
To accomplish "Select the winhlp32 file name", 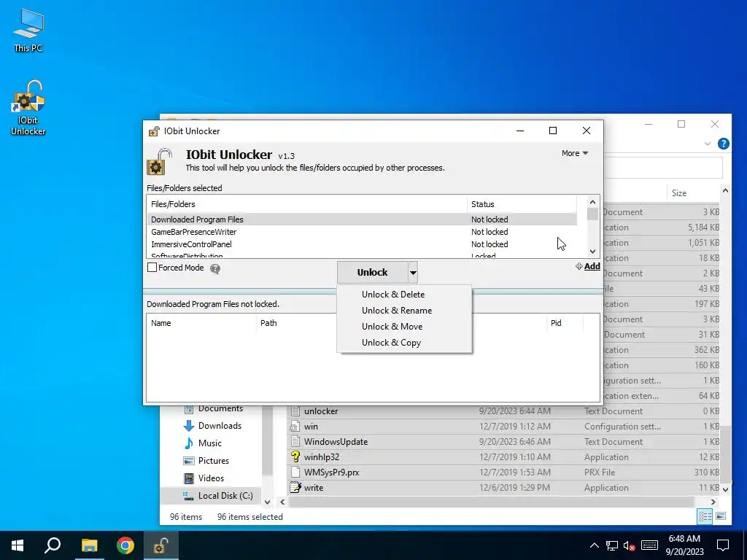I will [322, 457].
